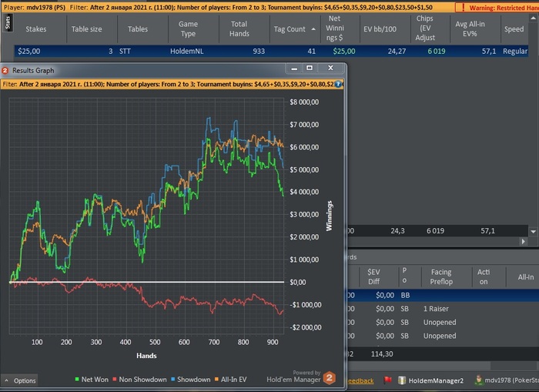Image resolution: width=539 pixels, height=392 pixels.
Task: Open the vertical Stats side tab
Action: (x=8, y=22)
